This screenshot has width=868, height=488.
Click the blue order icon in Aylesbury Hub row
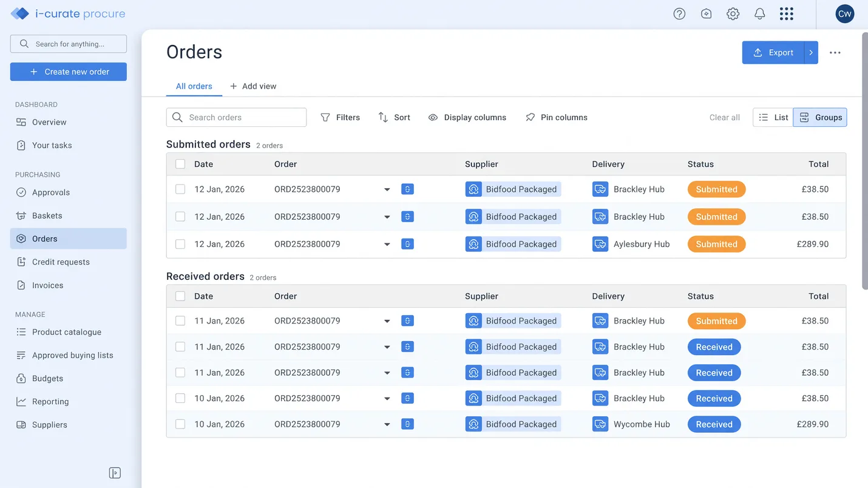tap(407, 244)
